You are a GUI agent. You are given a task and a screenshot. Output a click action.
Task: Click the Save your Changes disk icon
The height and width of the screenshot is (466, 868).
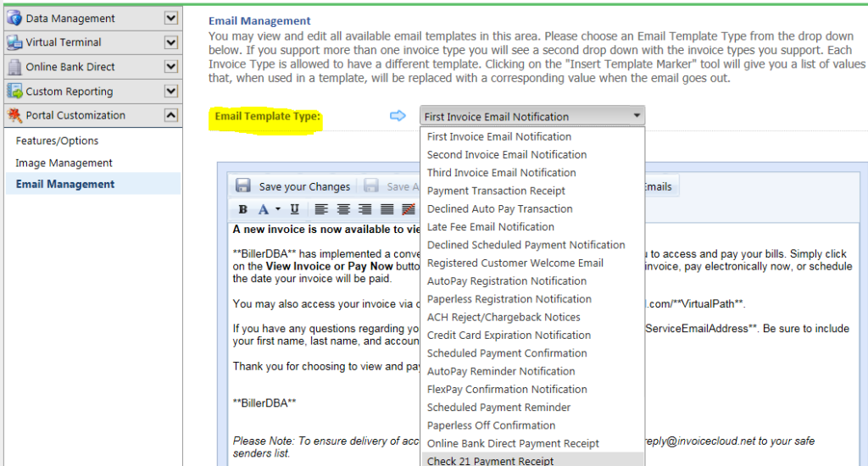pyautogui.click(x=243, y=186)
